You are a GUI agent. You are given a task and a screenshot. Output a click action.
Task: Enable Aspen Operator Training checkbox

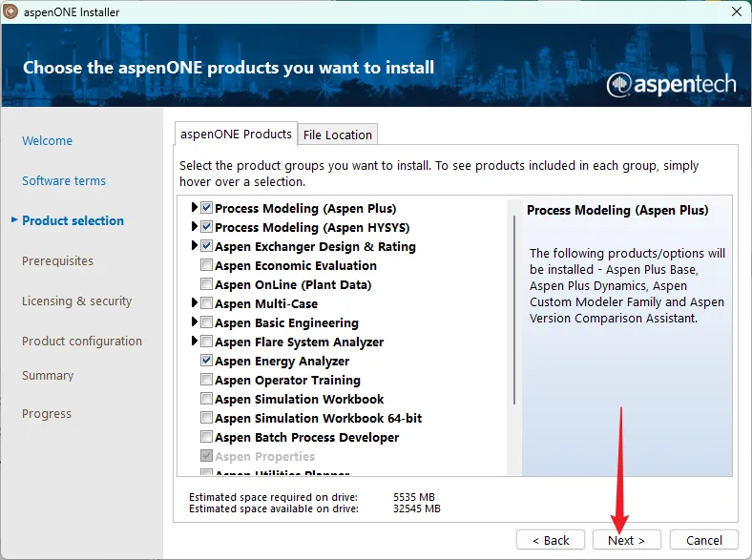click(x=206, y=380)
